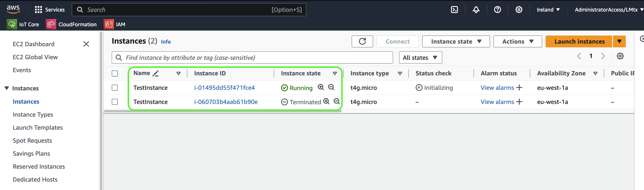Click horizontal scrollbar under instances table
Viewport: 644px width, 190px height.
(x=223, y=111)
